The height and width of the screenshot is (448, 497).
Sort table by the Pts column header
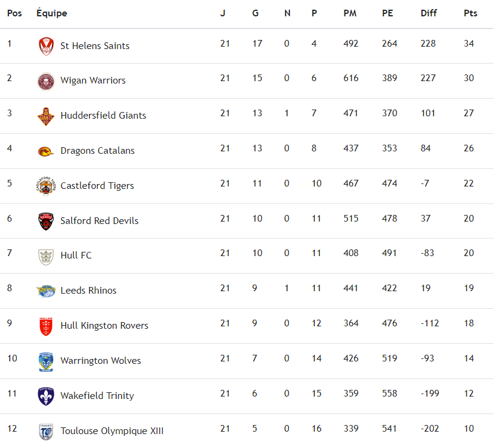coord(470,13)
